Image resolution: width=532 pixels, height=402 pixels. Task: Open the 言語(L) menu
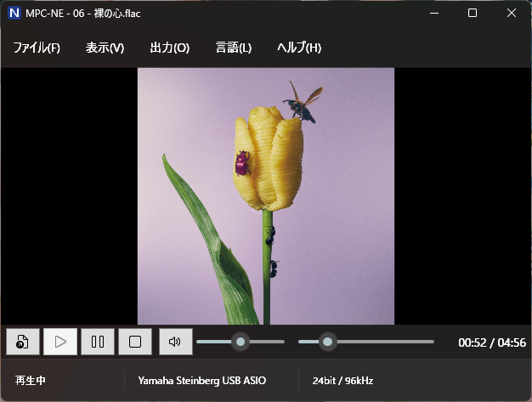pyautogui.click(x=234, y=48)
